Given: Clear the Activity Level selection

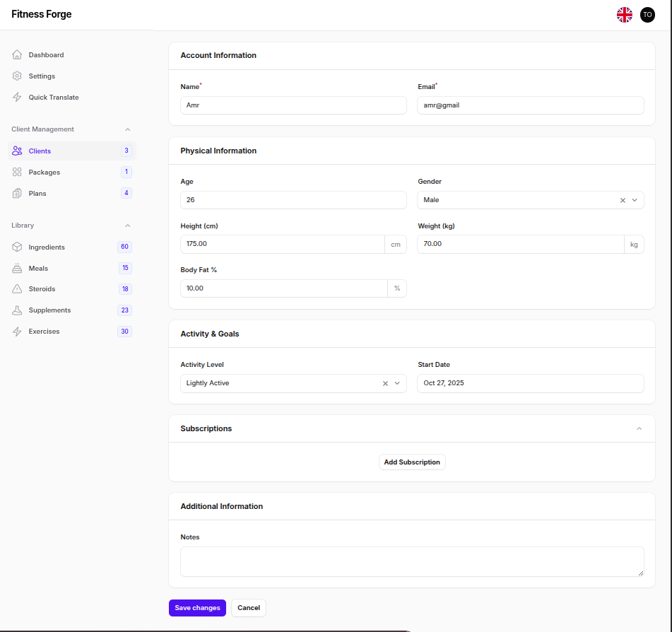Looking at the screenshot, I should tap(384, 383).
